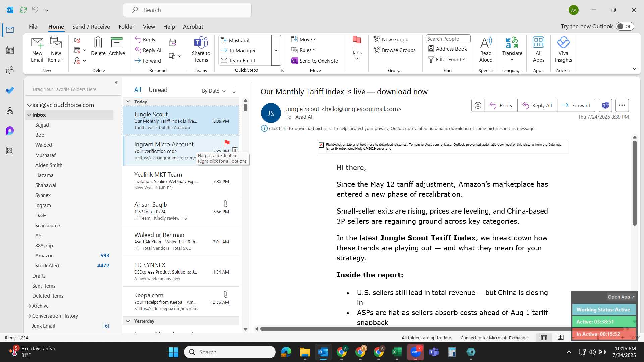Open People view in left navigation bar
The height and width of the screenshot is (362, 644).
pyautogui.click(x=10, y=70)
